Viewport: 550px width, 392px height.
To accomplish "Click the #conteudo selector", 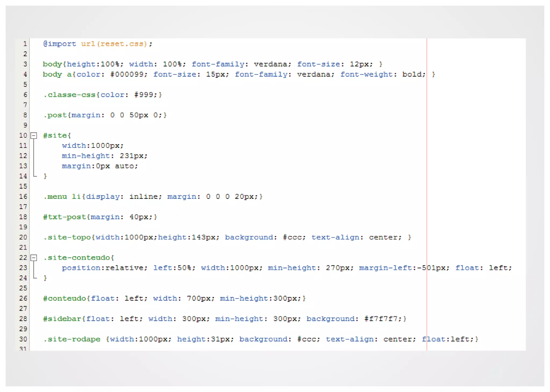I will [x=64, y=298].
